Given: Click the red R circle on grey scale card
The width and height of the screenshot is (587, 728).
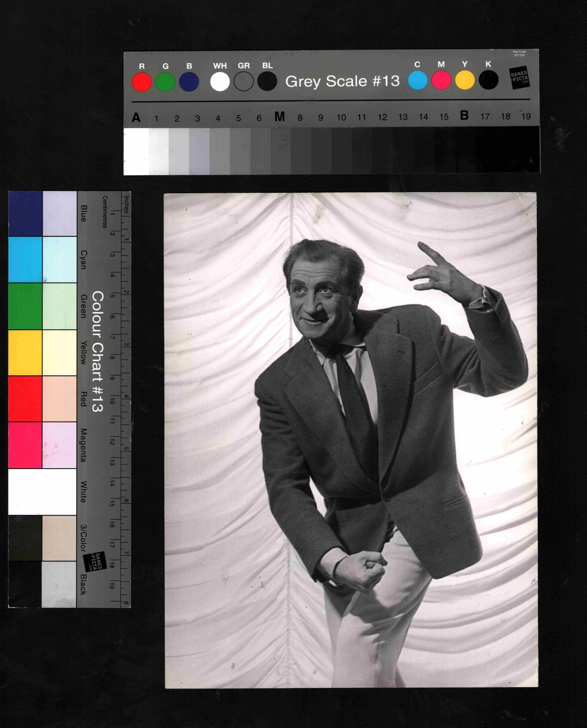Looking at the screenshot, I should click(142, 83).
